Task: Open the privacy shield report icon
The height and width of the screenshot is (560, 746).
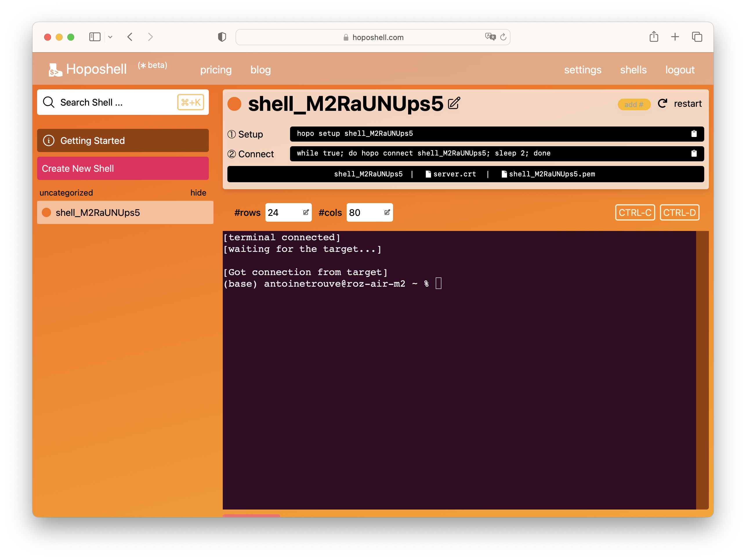Action: click(x=222, y=37)
